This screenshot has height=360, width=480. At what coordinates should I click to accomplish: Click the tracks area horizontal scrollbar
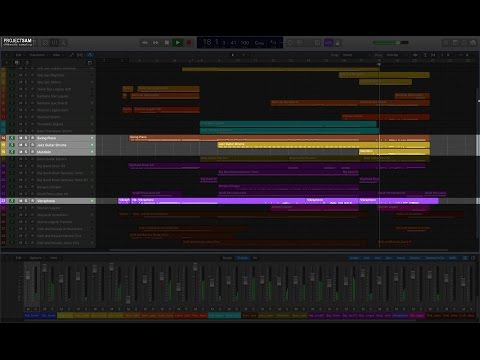tap(279, 250)
